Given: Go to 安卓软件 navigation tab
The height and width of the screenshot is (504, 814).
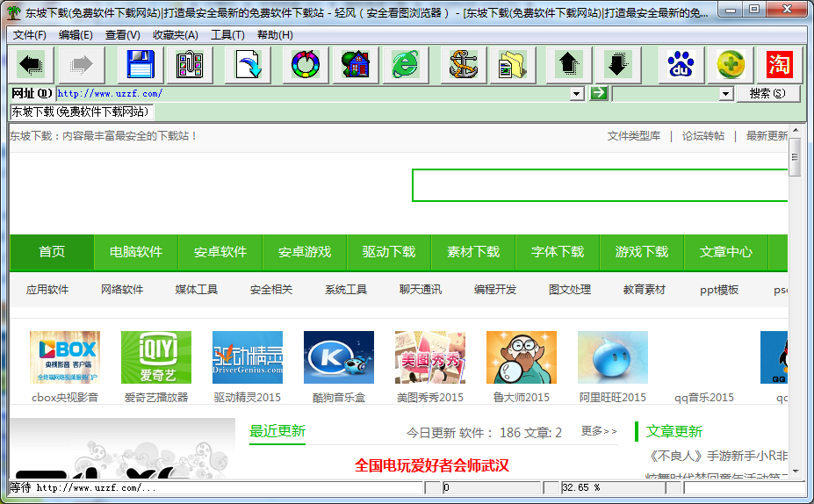Looking at the screenshot, I should point(220,252).
